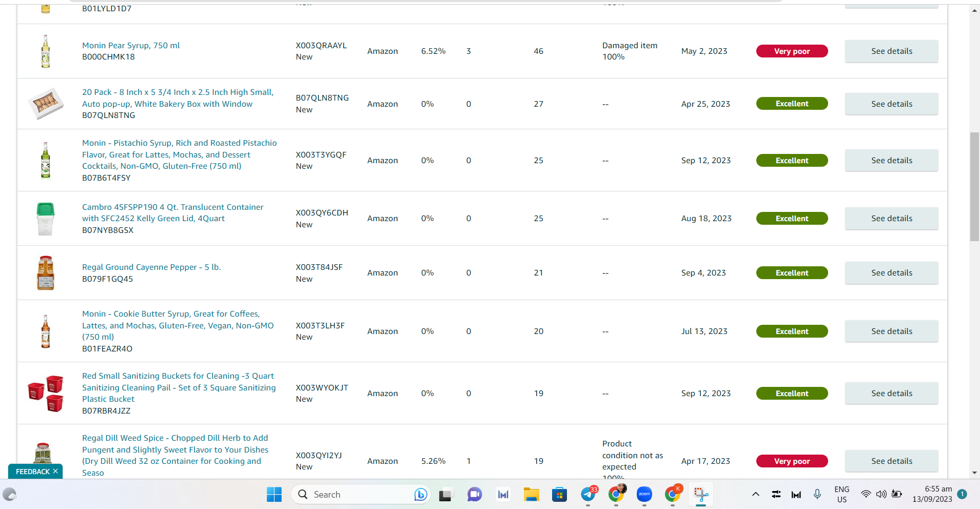The image size is (980, 509).
Task: Click Cookie Butter Syrup bottle thumbnail
Action: click(x=46, y=331)
